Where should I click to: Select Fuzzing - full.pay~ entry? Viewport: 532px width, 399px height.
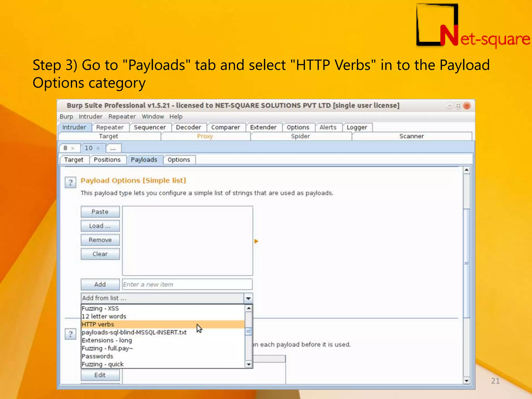tap(163, 348)
